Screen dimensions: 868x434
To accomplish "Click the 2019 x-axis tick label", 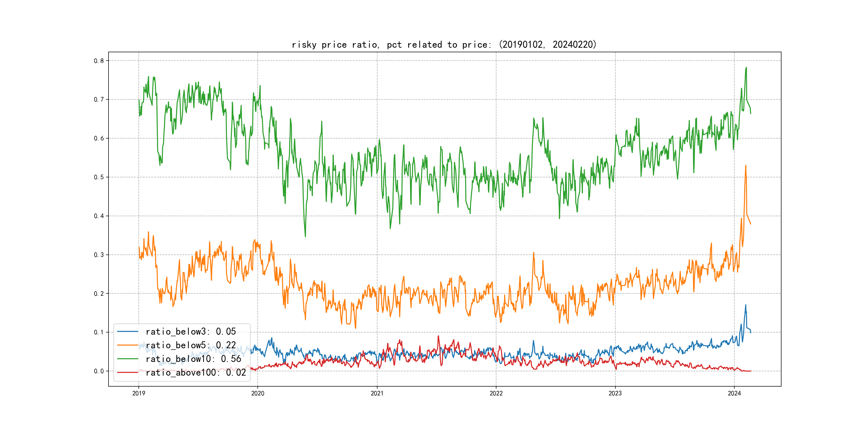I will click(139, 393).
